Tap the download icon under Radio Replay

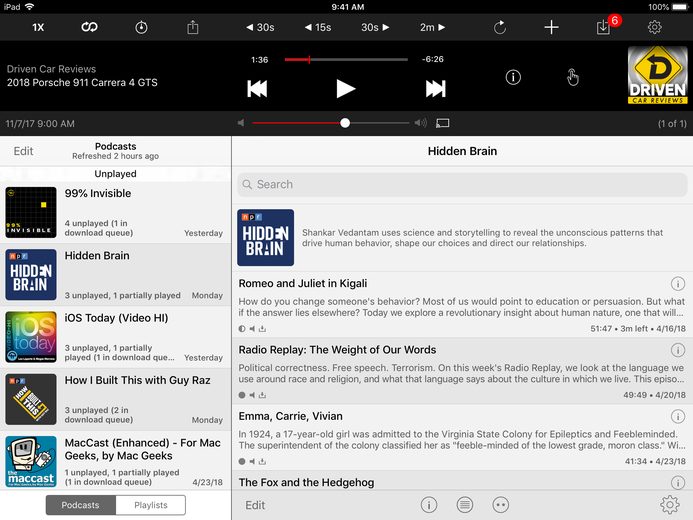pyautogui.click(x=263, y=395)
